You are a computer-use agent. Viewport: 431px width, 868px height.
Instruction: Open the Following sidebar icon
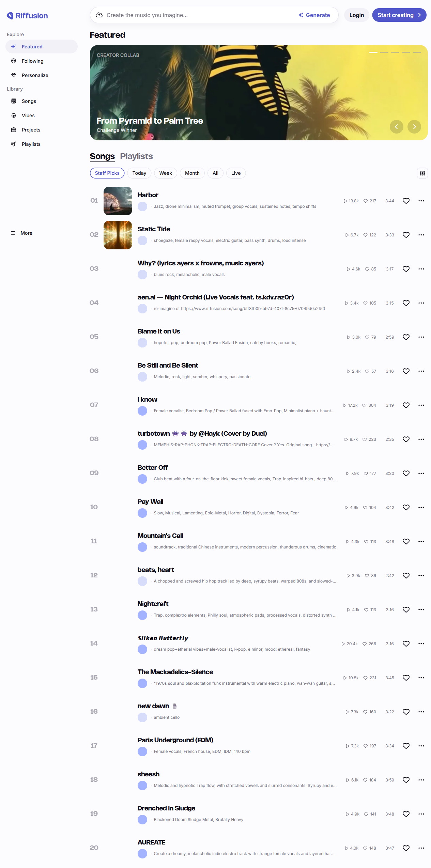click(14, 61)
